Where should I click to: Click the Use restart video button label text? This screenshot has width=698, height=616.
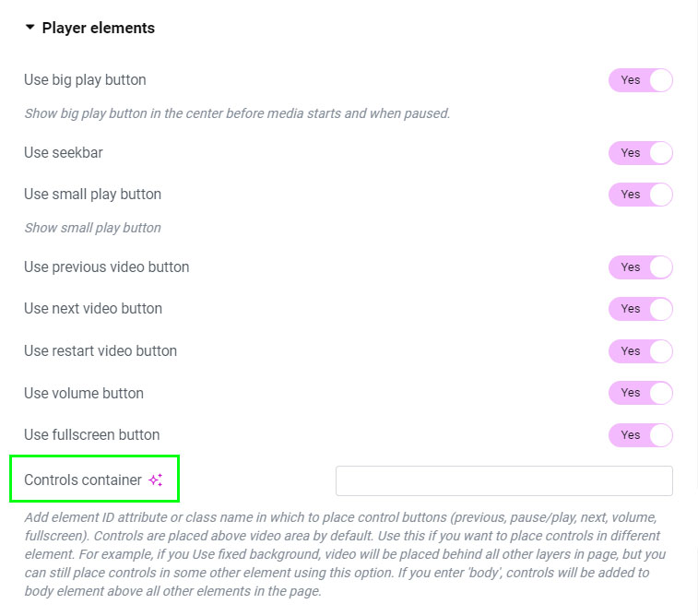coord(101,351)
